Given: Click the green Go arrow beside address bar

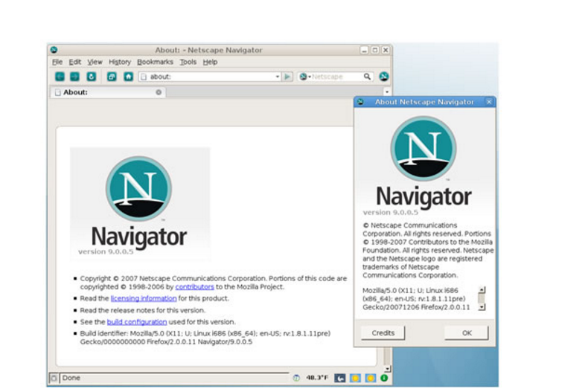Looking at the screenshot, I should click(x=287, y=77).
